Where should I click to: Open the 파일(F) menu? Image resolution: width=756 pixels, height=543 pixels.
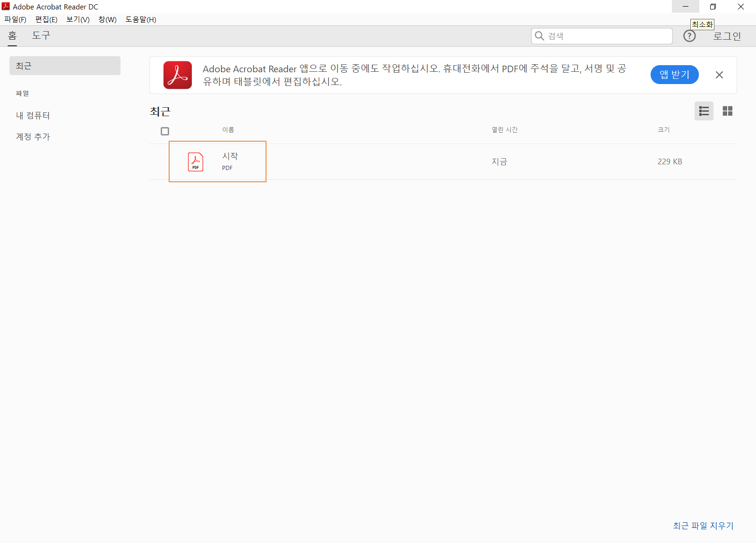click(x=15, y=19)
